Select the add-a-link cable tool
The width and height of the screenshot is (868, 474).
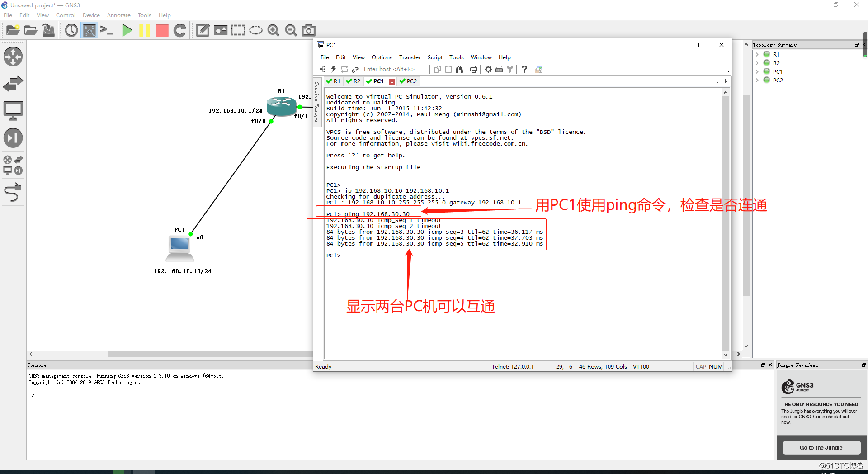pyautogui.click(x=13, y=192)
